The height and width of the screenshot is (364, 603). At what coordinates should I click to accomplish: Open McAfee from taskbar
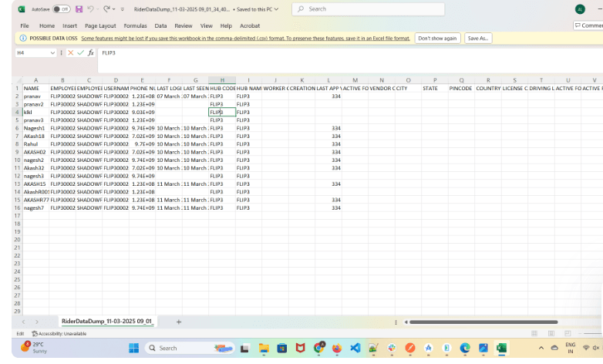pyautogui.click(x=301, y=348)
